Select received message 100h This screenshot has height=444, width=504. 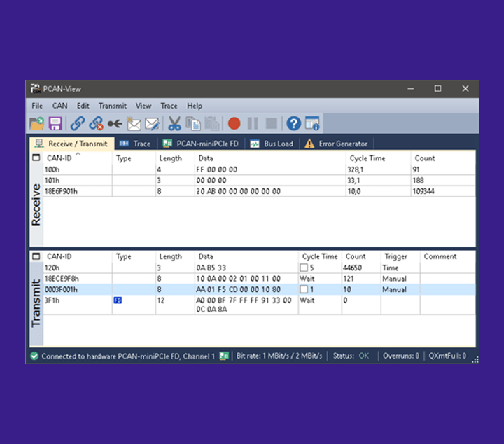click(259, 169)
